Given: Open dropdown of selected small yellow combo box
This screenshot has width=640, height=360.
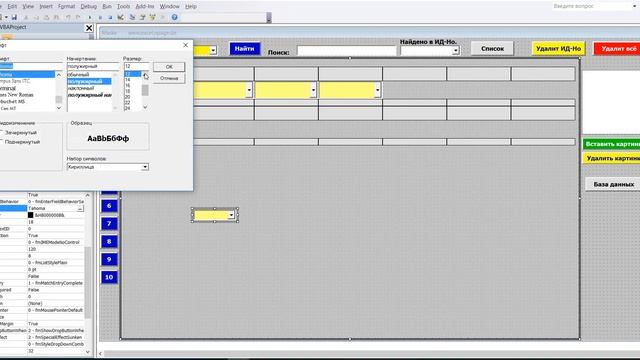Looking at the screenshot, I should coord(231,215).
